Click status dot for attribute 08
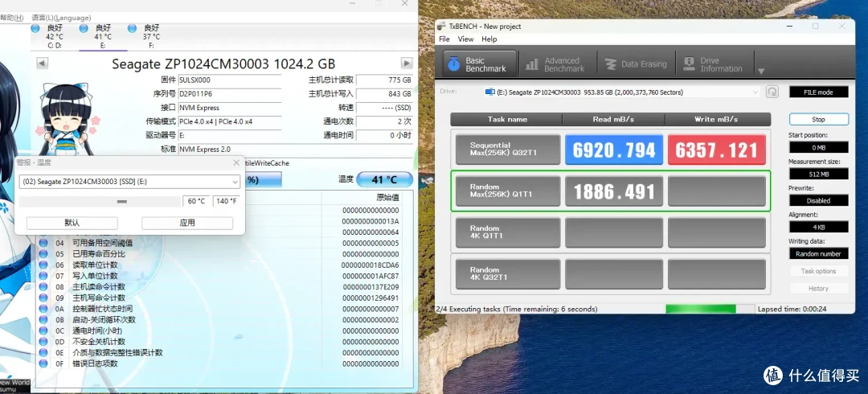This screenshot has width=868, height=394. click(x=43, y=286)
